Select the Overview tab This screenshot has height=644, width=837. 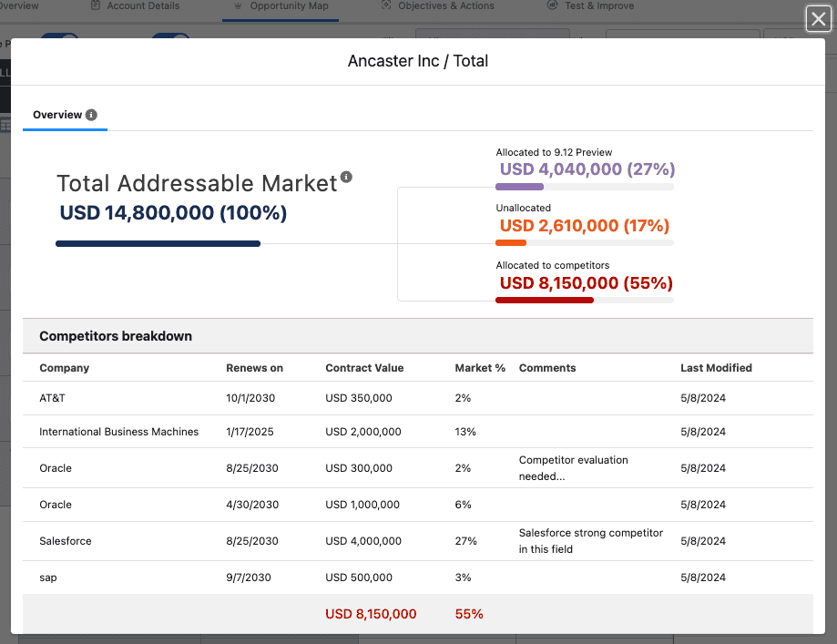pyautogui.click(x=65, y=115)
